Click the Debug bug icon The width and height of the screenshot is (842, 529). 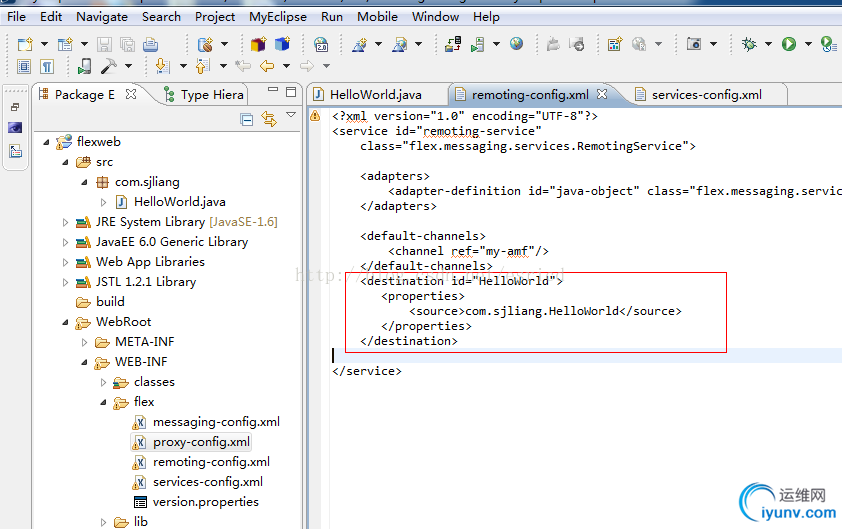749,44
